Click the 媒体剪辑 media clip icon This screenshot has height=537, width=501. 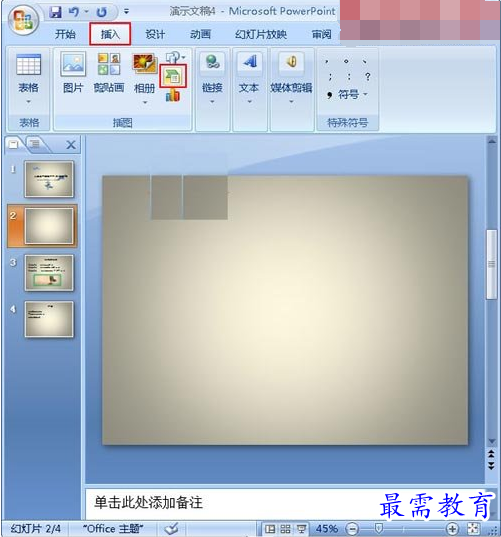[x=291, y=62]
